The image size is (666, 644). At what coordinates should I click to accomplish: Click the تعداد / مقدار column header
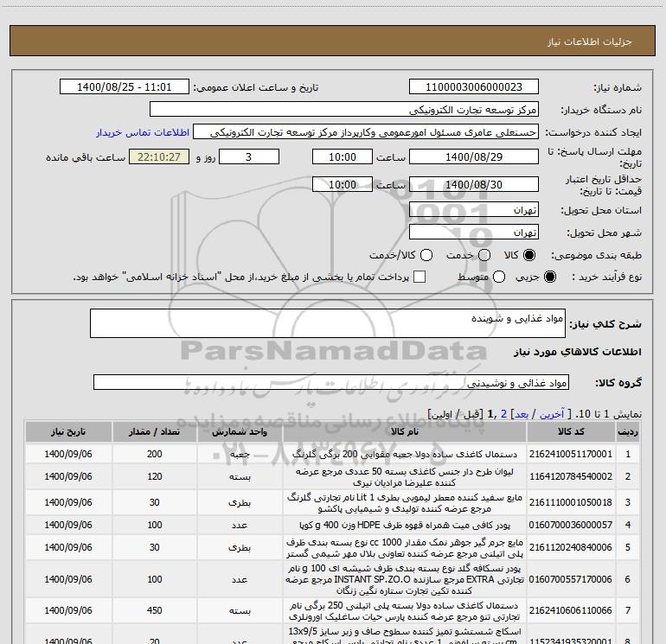coord(154,431)
